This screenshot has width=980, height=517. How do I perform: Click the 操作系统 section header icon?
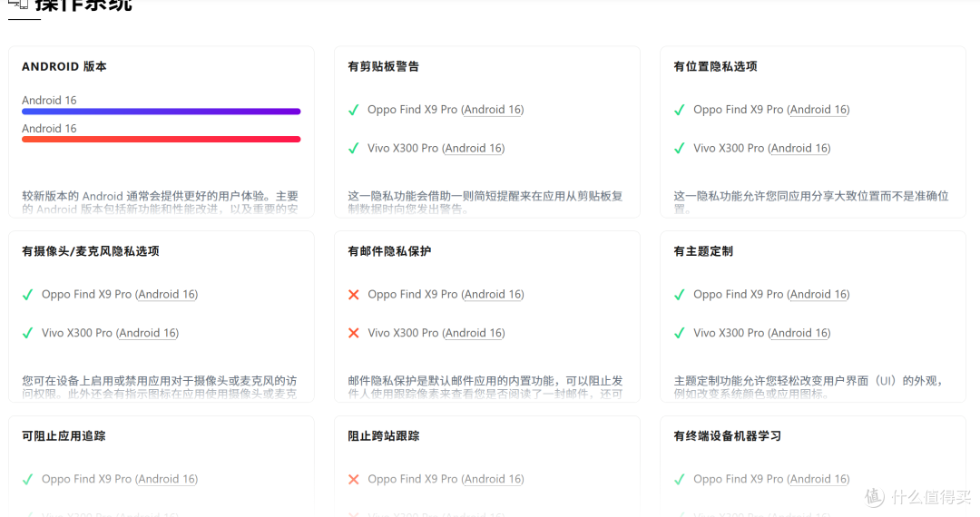pos(16,4)
